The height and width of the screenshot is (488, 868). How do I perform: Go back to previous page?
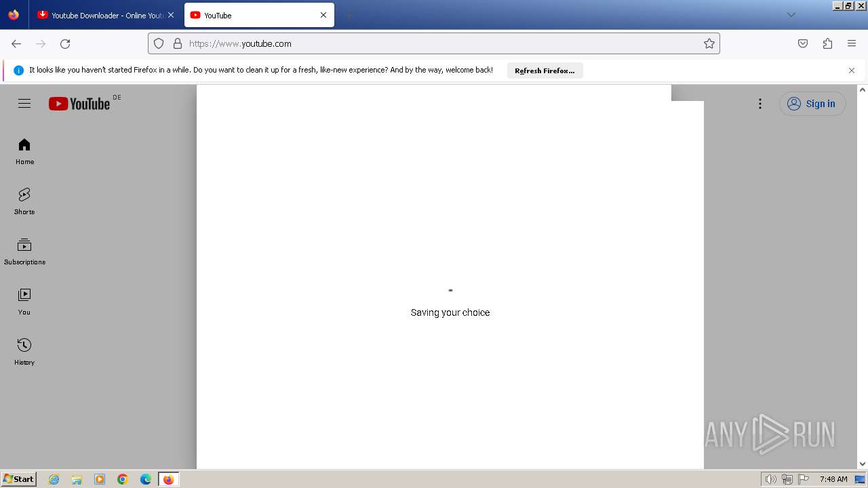tap(16, 43)
